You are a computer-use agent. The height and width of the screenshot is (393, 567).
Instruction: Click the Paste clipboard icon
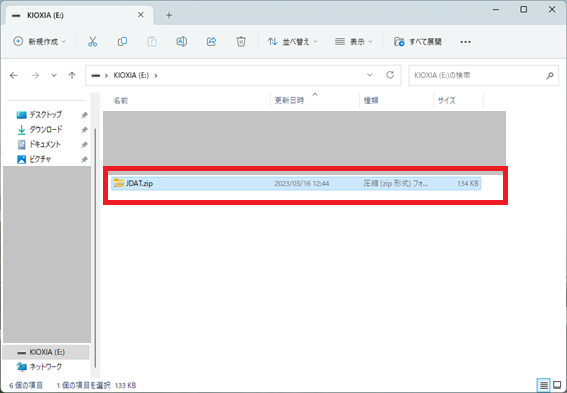(x=152, y=42)
